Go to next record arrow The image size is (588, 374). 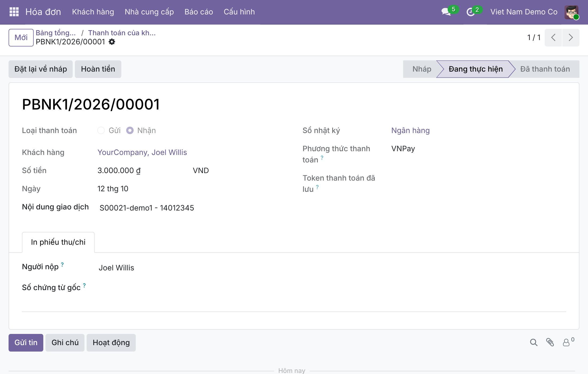coord(571,37)
